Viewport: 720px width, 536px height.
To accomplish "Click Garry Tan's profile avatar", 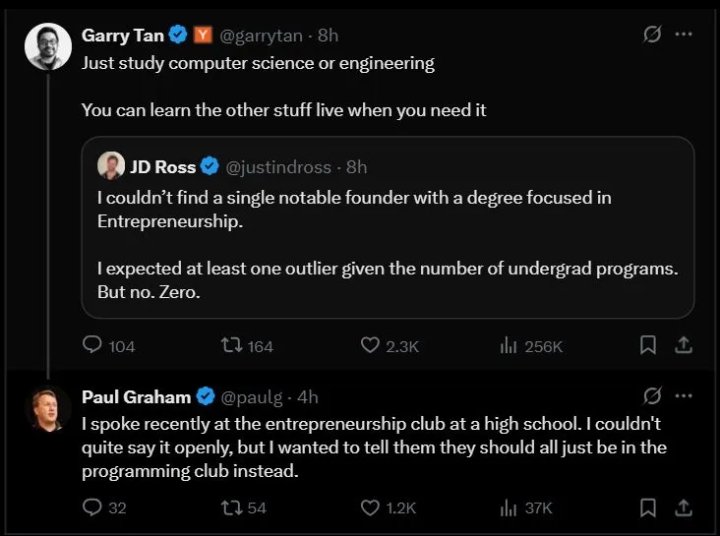I will 48,46.
